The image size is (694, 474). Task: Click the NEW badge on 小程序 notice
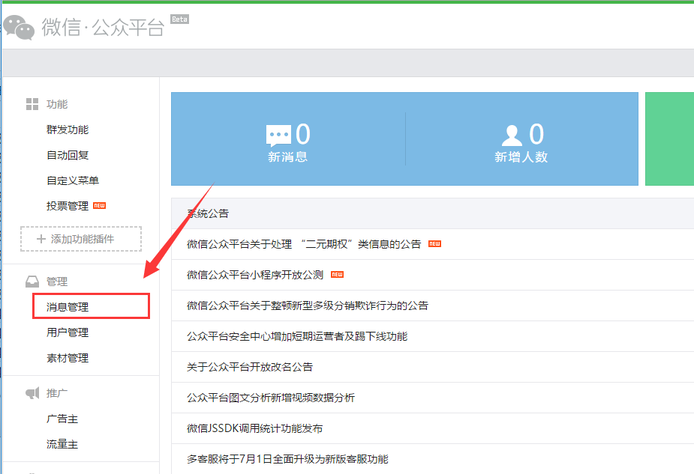pyautogui.click(x=337, y=274)
